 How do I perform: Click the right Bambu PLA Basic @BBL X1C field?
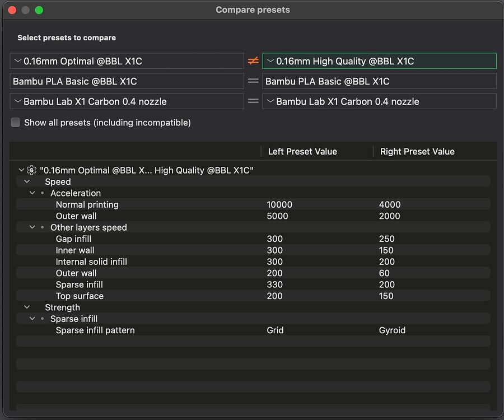click(x=380, y=81)
